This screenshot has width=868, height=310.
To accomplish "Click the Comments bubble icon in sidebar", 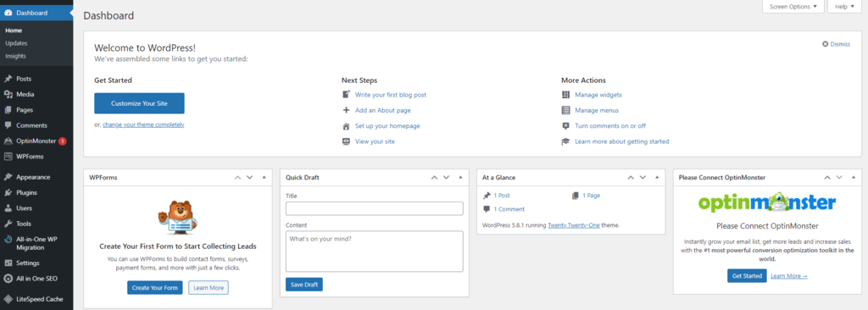I will click(8, 125).
